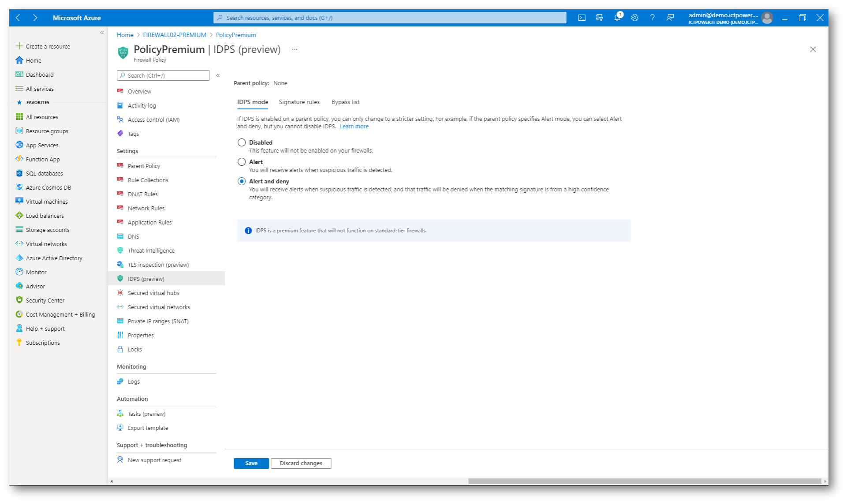Switch to IDPS mode tab
This screenshot has width=847, height=504.
[x=253, y=102]
